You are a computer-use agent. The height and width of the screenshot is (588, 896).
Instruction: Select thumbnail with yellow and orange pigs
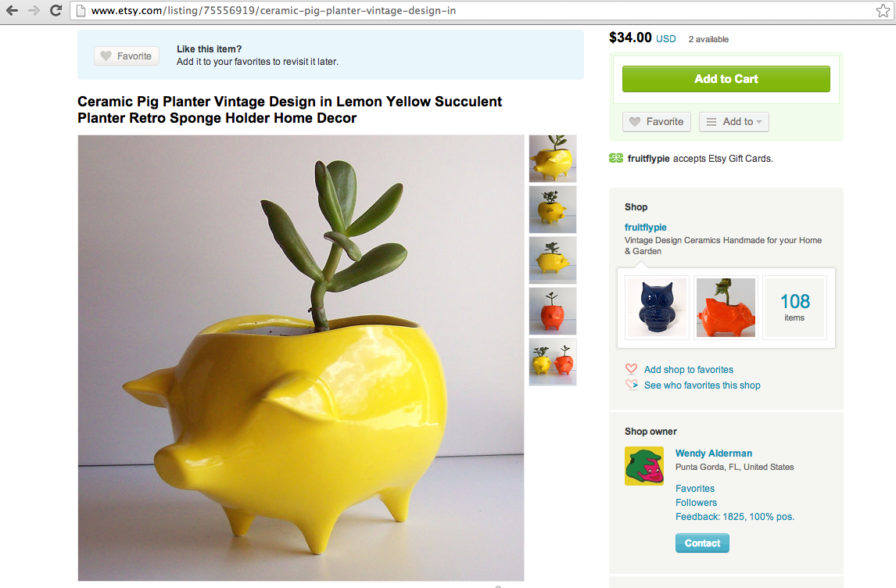553,362
